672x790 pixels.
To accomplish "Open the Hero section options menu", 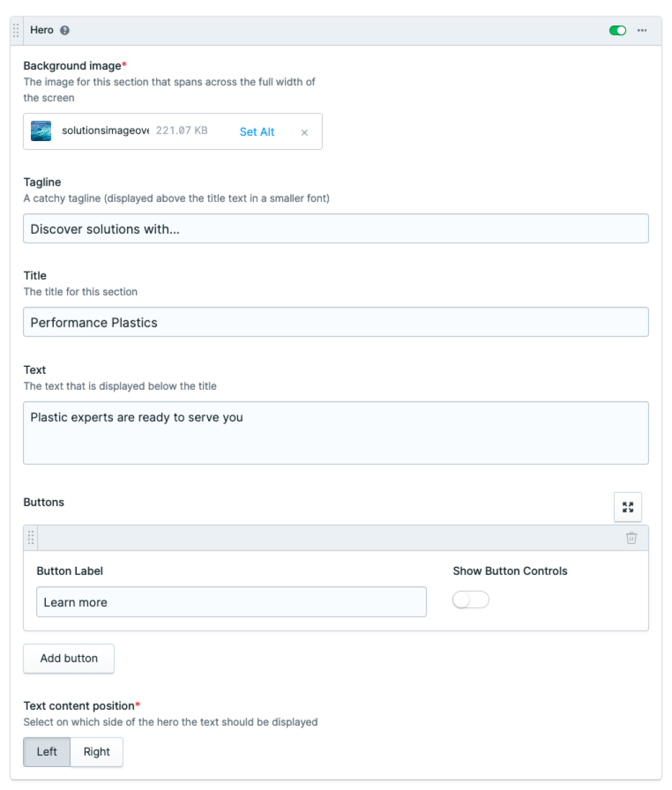I will (642, 30).
